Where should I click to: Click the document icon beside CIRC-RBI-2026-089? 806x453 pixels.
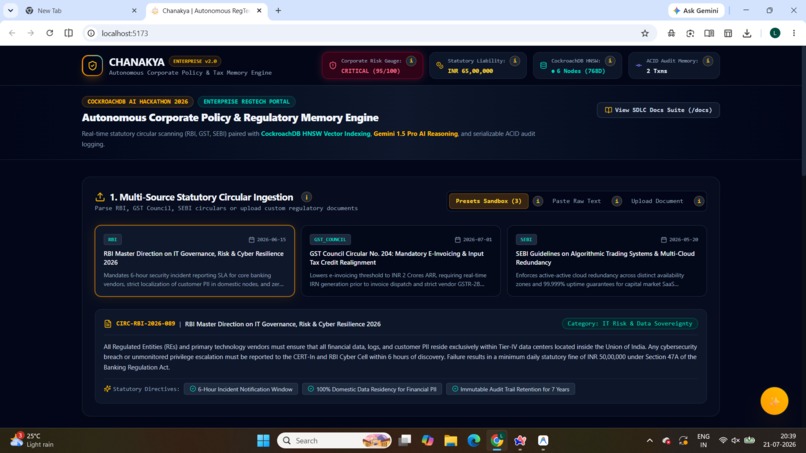pos(107,324)
